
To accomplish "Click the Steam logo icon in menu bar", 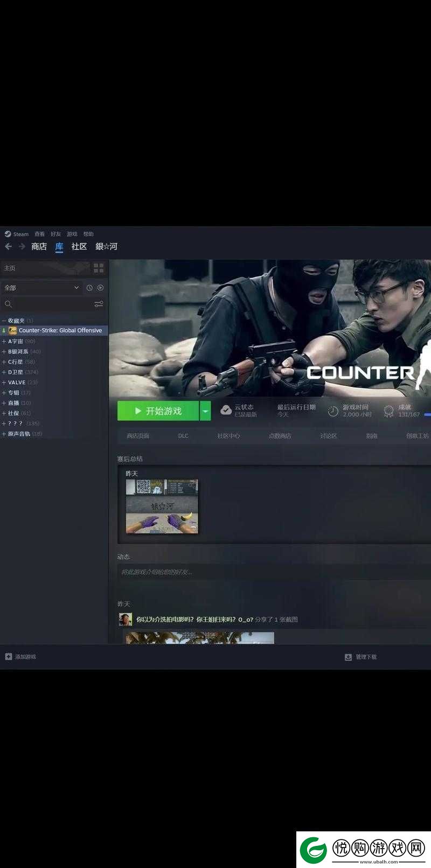I will pos(8,234).
